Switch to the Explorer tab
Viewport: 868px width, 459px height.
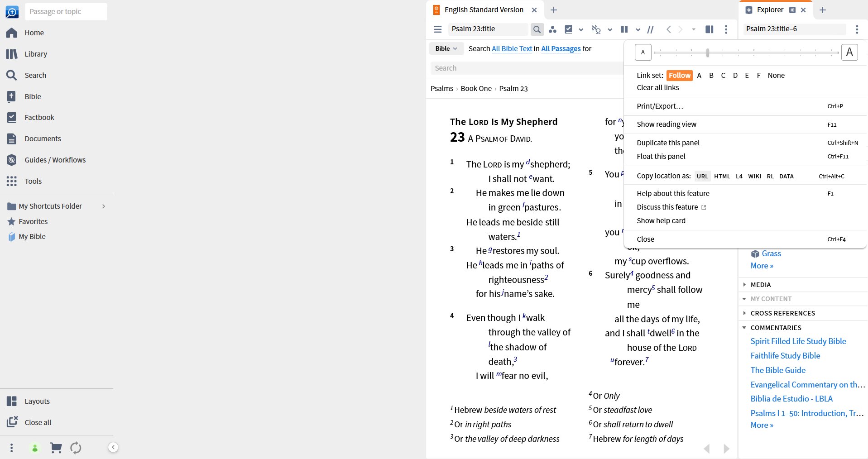(770, 10)
